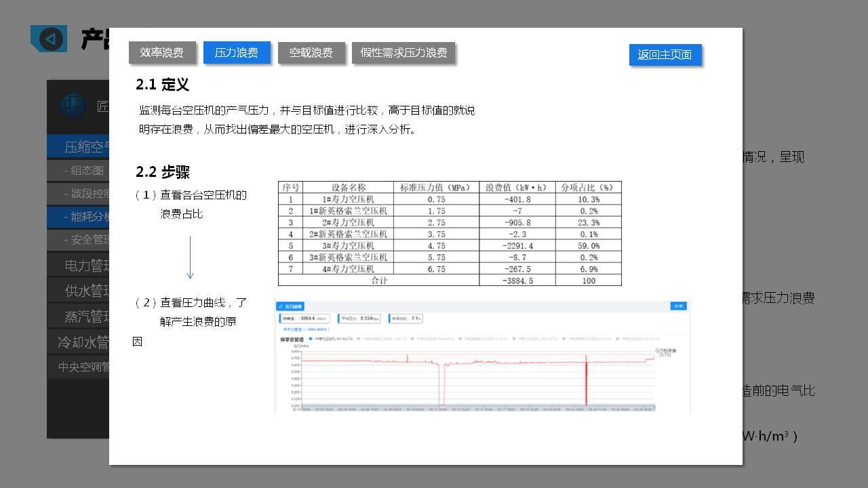Open the 波段控制 sidebar submenu item

pos(79,193)
